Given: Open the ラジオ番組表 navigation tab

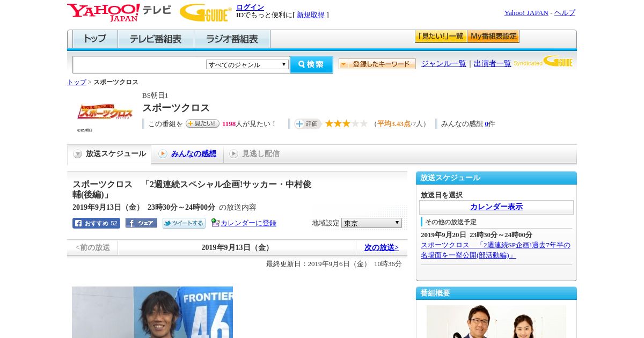Looking at the screenshot, I should click(232, 39).
